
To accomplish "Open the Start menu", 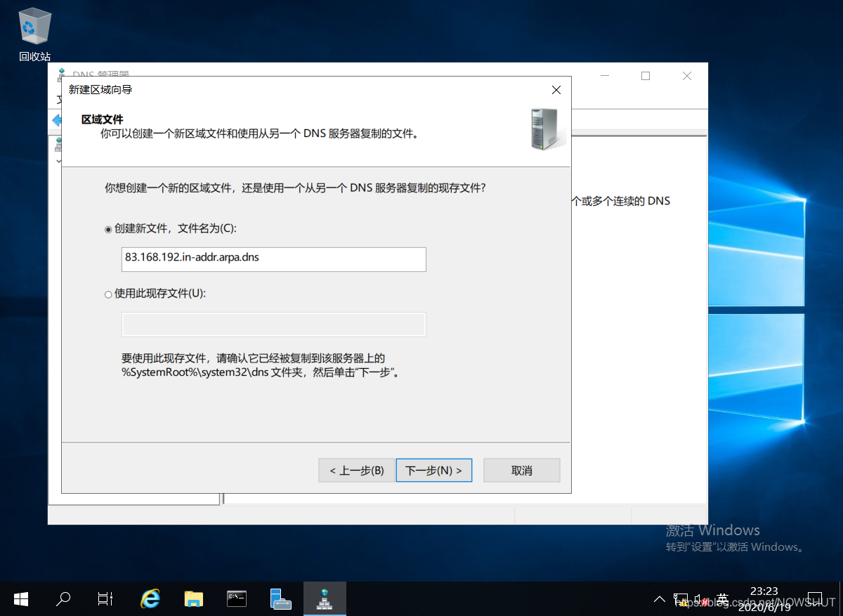I will (20, 598).
